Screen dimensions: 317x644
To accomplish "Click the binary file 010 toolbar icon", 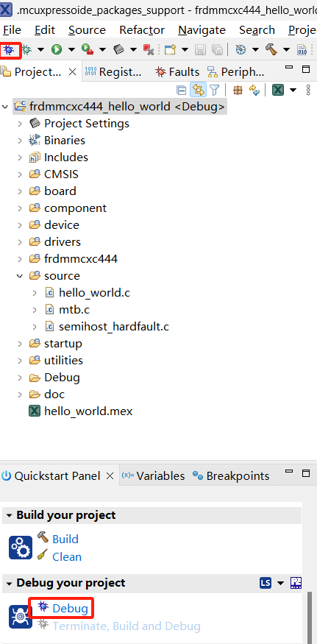I will [x=302, y=50].
